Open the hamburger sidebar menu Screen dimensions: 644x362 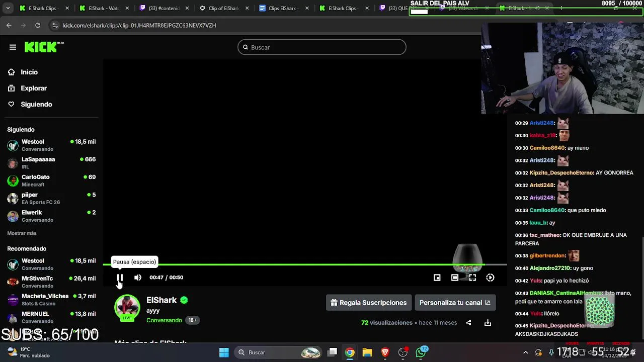click(x=13, y=47)
